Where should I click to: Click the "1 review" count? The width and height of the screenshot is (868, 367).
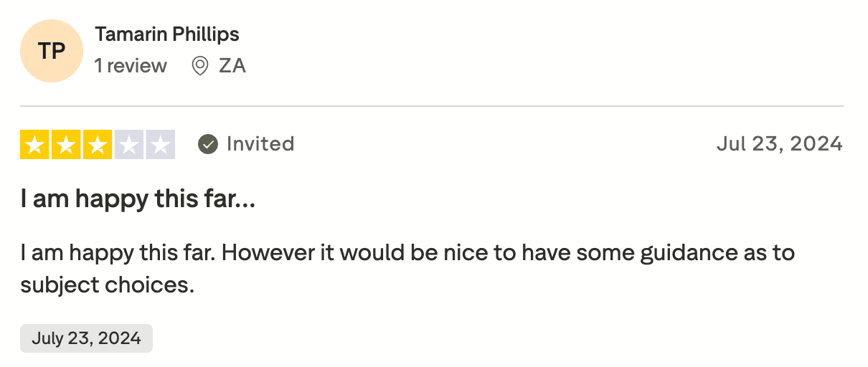tap(131, 66)
